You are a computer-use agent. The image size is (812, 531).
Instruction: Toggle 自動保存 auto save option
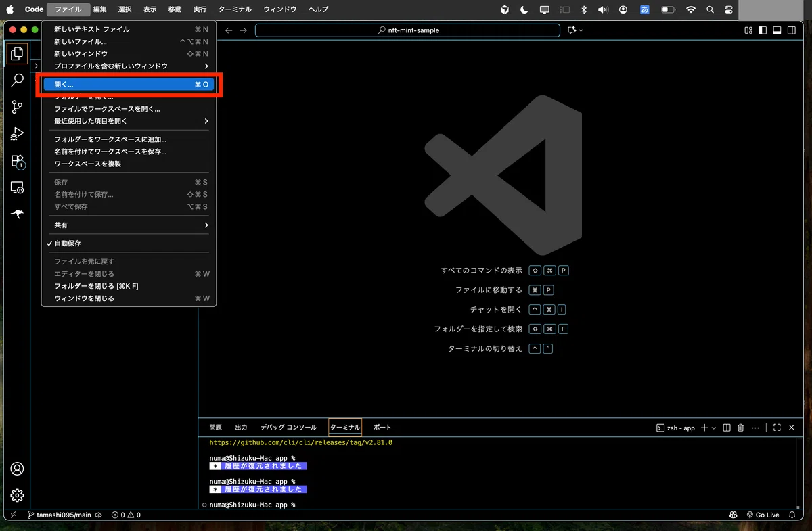click(129, 243)
